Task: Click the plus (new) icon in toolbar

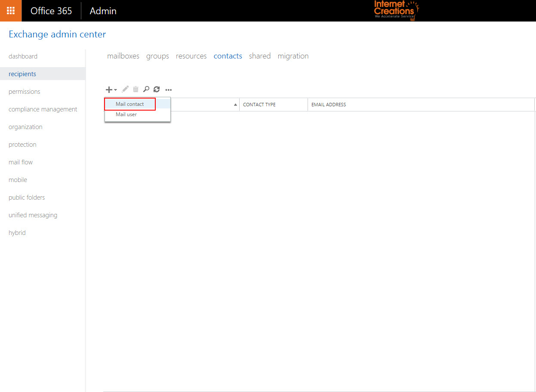Action: click(109, 90)
